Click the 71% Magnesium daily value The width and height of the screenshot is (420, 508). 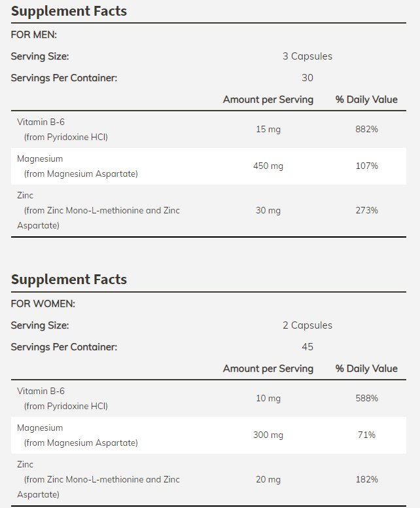click(x=366, y=435)
